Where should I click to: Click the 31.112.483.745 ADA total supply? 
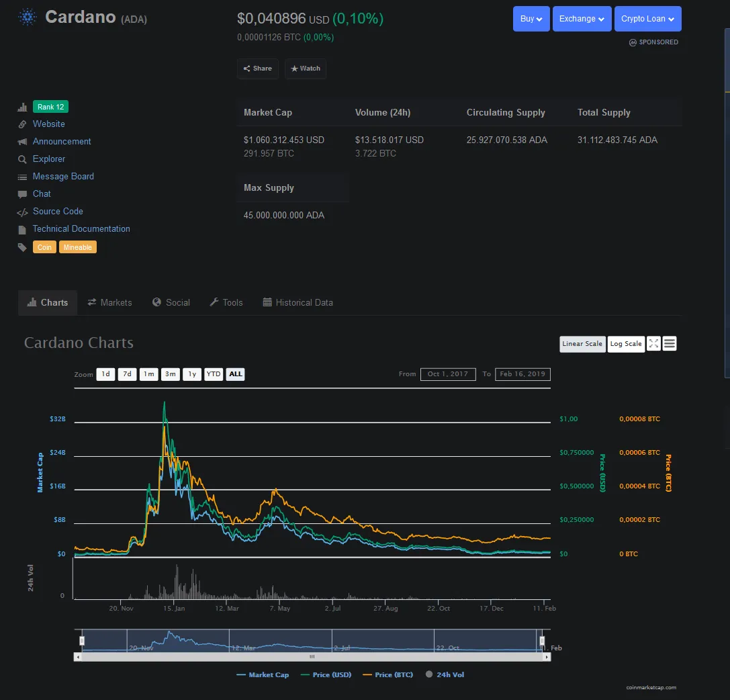click(617, 140)
